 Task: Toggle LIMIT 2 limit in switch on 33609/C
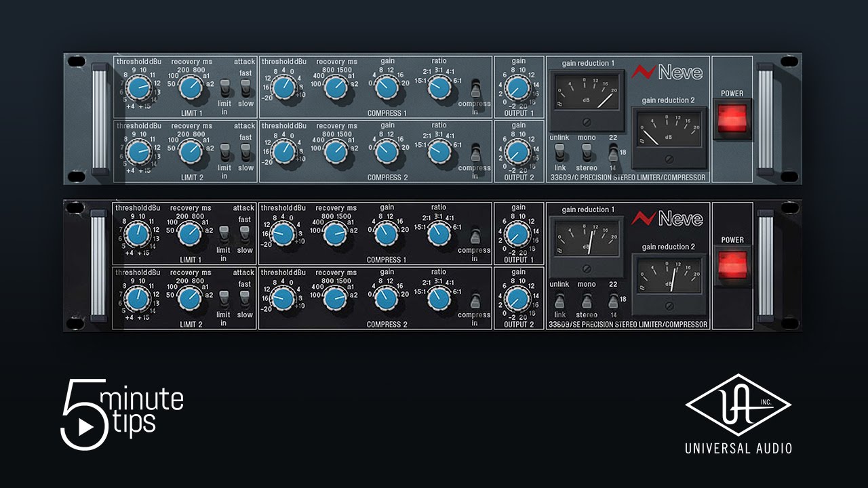pos(224,152)
